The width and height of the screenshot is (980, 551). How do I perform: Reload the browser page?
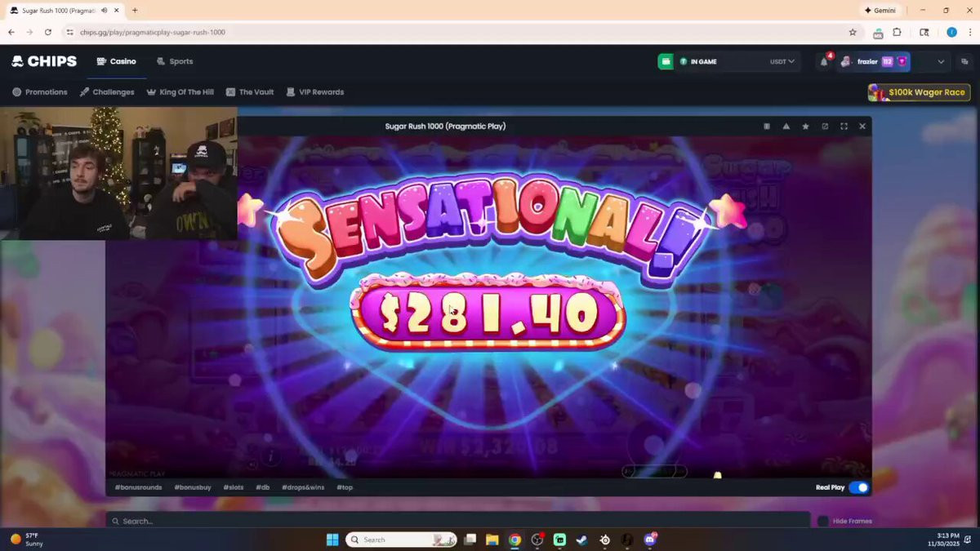(48, 32)
